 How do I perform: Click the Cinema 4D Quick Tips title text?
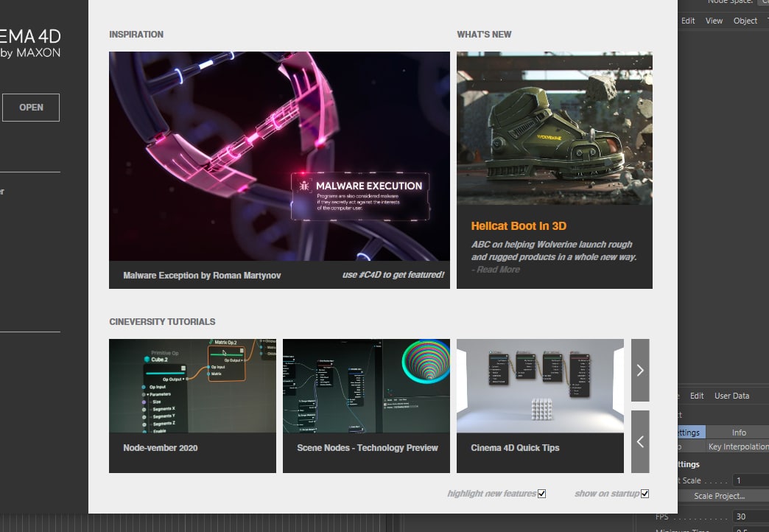pos(515,447)
